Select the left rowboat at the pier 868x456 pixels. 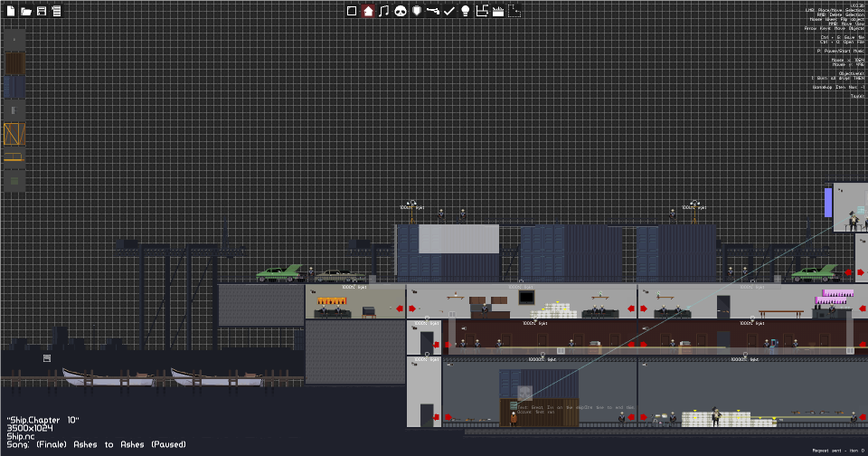(x=108, y=378)
